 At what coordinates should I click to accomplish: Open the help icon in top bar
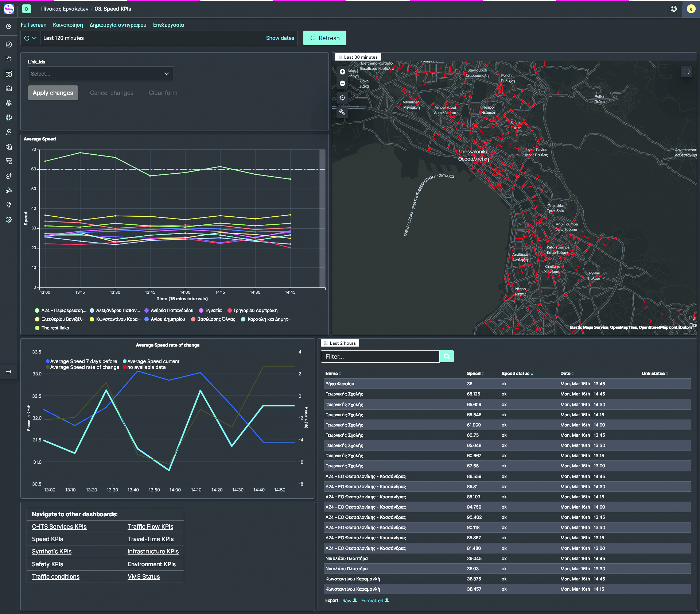674,9
